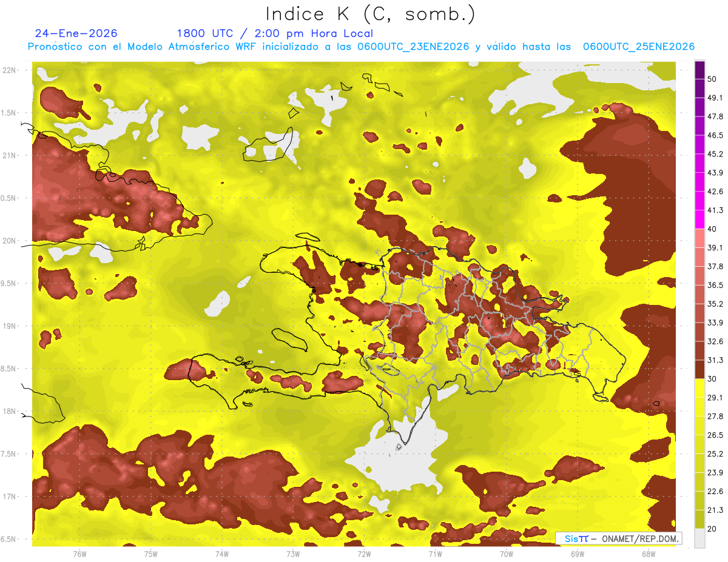
Task: Click '1800 UTC / 2:00 pm Hora Local'
Action: [x=275, y=33]
